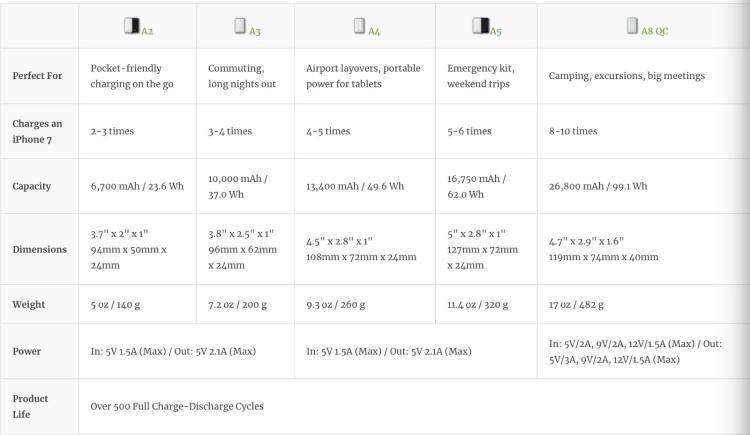Select the Charges an iPhone 7 row label
Viewport: 750px width, 435px height.
point(37,131)
